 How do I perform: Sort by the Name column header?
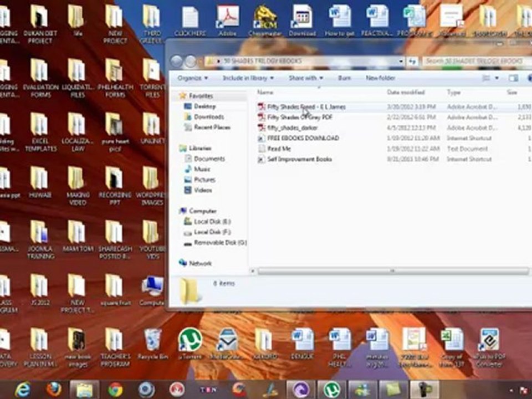coord(265,93)
